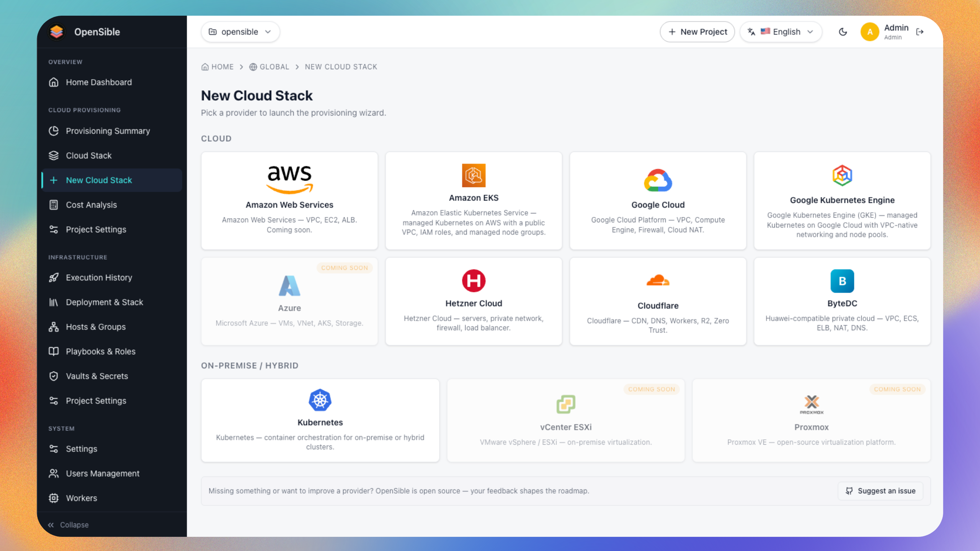
Task: Select the Amazon Web Services logo
Action: pyautogui.click(x=289, y=179)
